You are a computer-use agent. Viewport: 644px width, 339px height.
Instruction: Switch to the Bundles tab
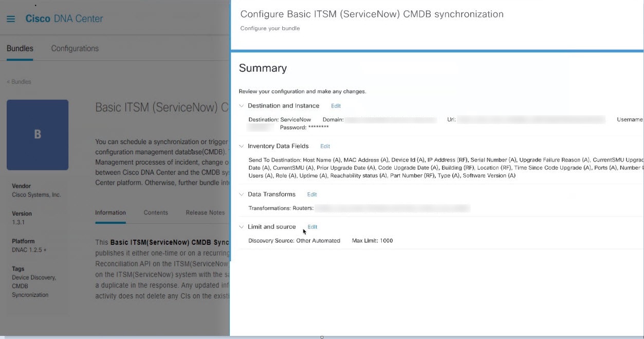tap(20, 48)
